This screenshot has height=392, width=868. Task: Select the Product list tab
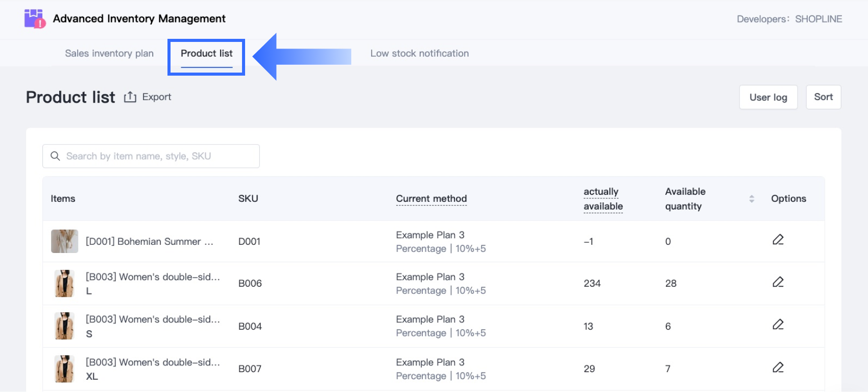point(206,53)
